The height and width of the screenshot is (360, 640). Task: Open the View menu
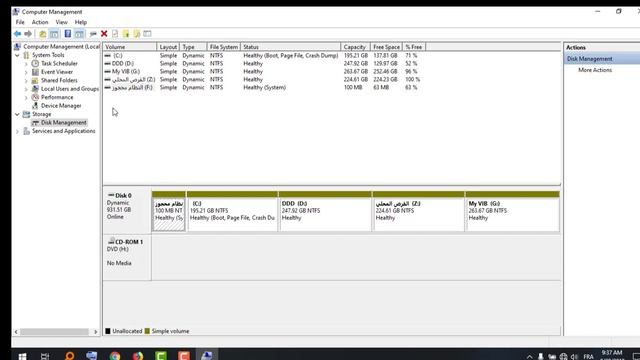tap(61, 22)
